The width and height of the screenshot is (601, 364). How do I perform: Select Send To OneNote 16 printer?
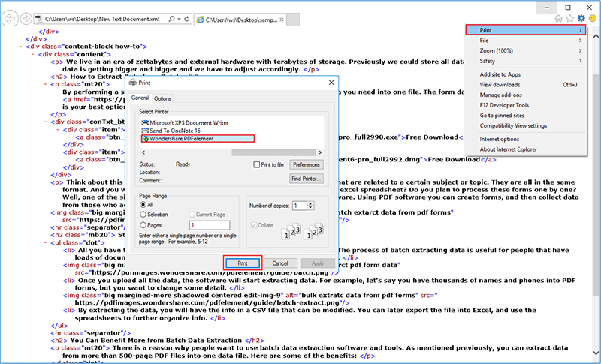coord(176,131)
